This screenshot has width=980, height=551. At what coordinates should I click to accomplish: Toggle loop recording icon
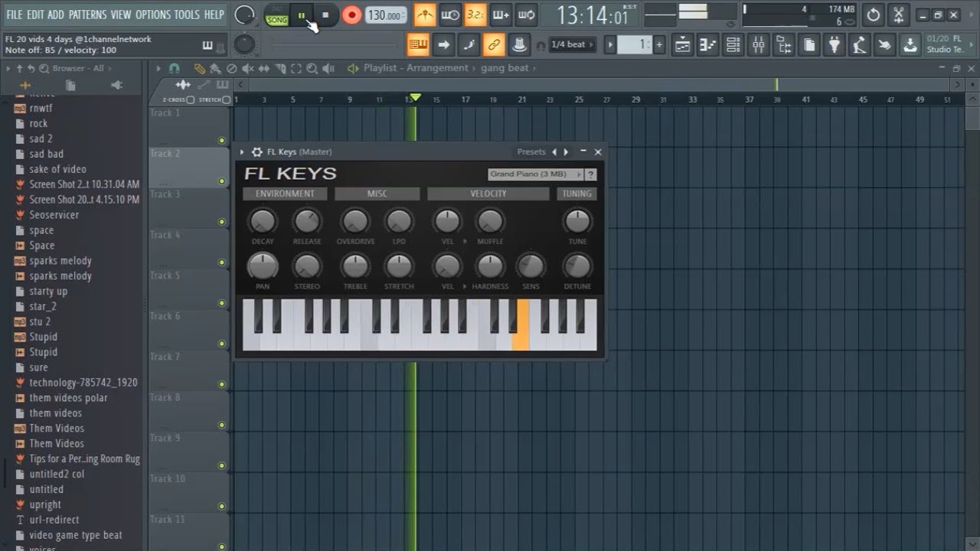click(x=526, y=15)
